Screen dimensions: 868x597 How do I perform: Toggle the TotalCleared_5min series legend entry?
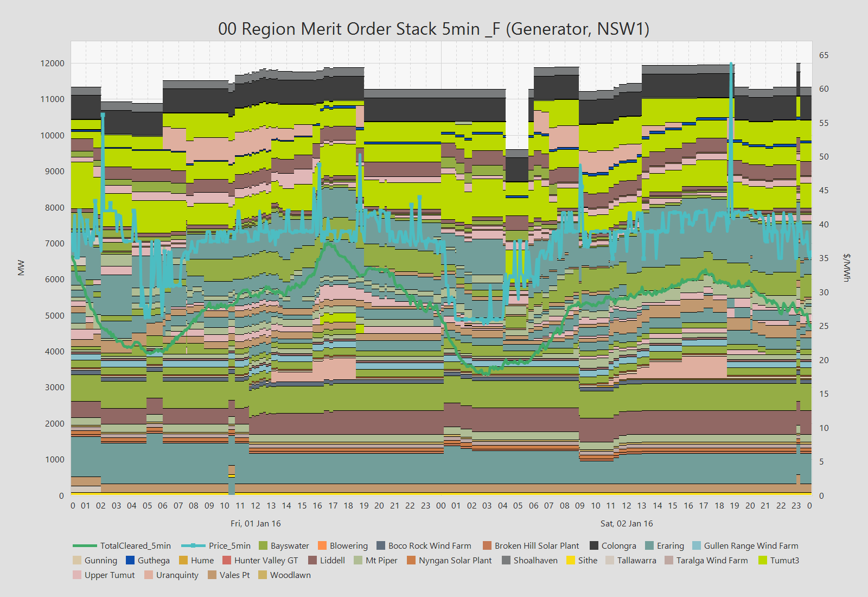point(135,545)
